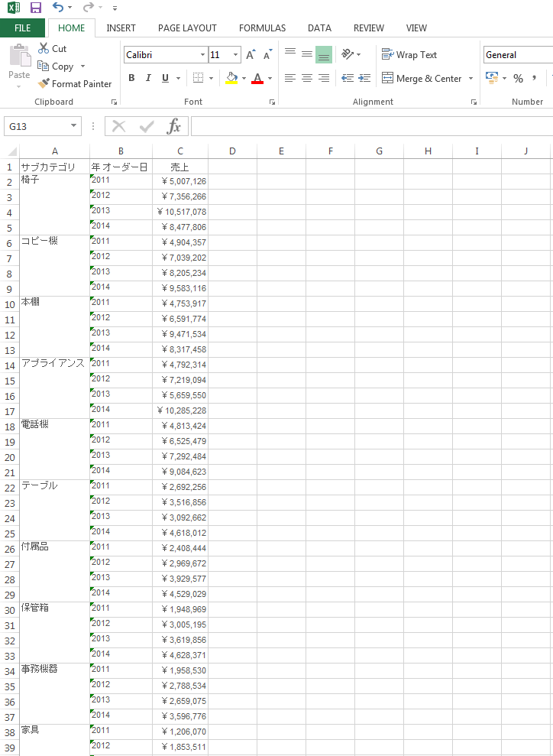Select cell with ¥10,517,078
553x756 pixels.
tap(180, 213)
